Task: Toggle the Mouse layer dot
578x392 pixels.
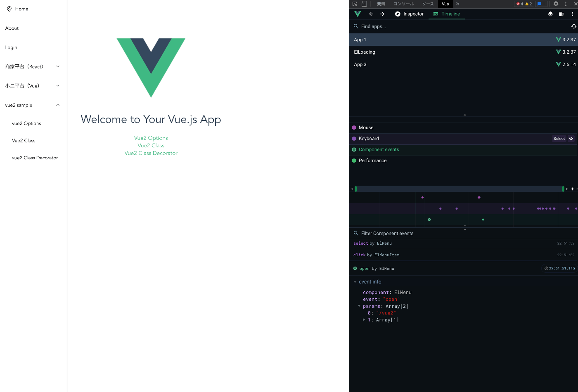Action: coord(354,128)
